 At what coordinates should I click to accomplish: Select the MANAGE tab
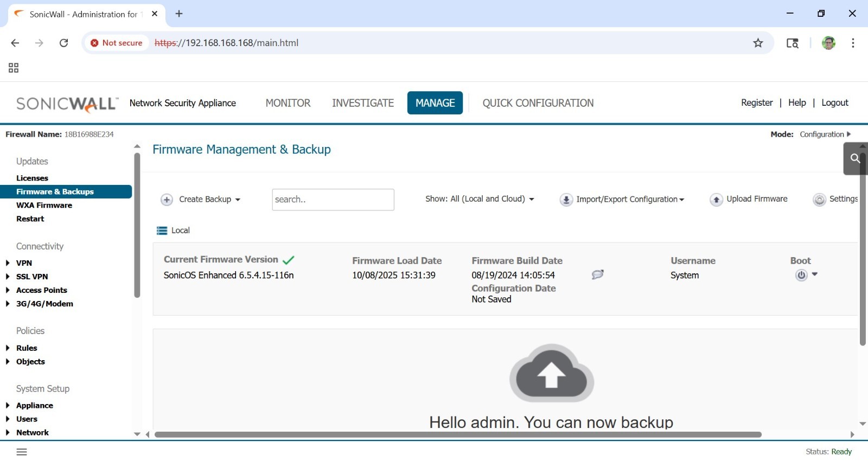click(x=435, y=103)
